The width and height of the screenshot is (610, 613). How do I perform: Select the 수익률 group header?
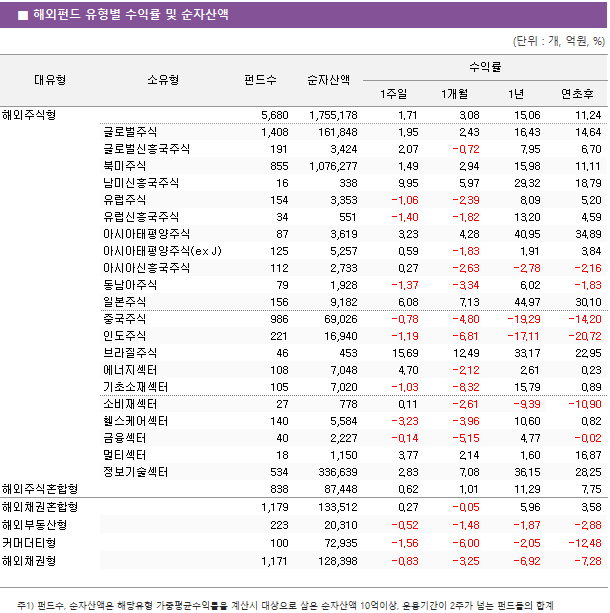click(485, 67)
